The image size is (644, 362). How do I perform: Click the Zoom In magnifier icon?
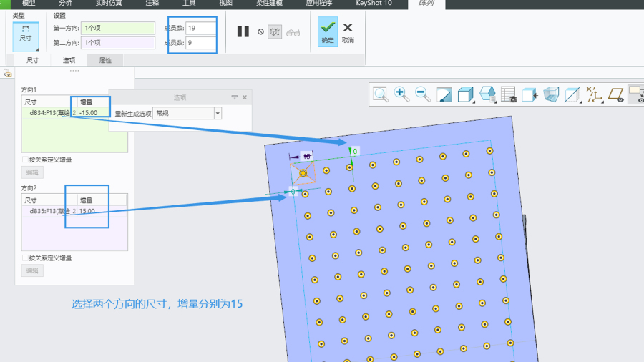tap(401, 94)
